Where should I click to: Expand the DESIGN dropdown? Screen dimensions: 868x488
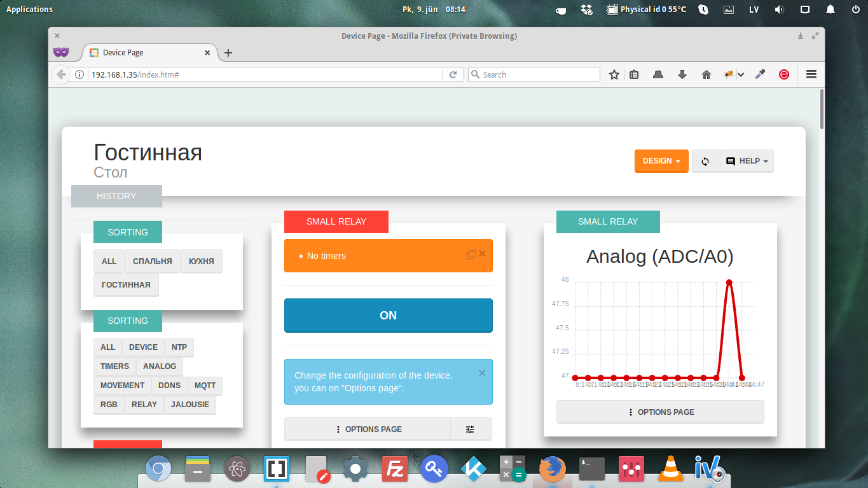tap(661, 162)
